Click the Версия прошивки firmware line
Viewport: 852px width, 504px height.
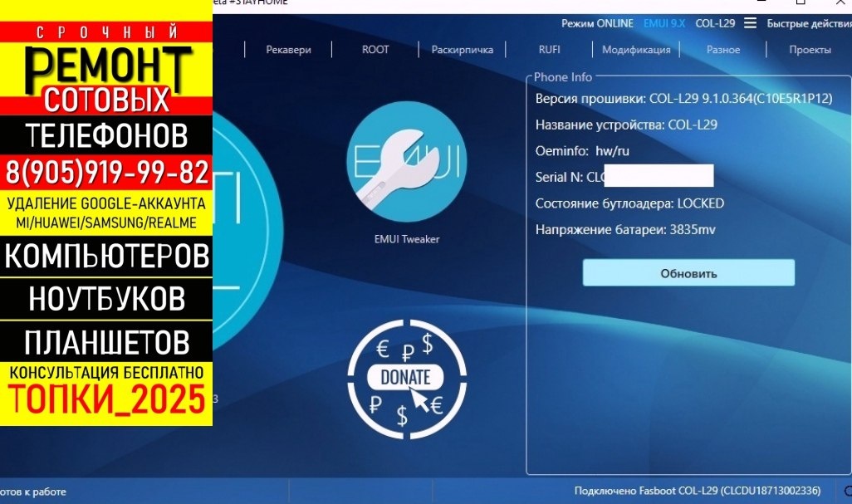[x=683, y=98]
